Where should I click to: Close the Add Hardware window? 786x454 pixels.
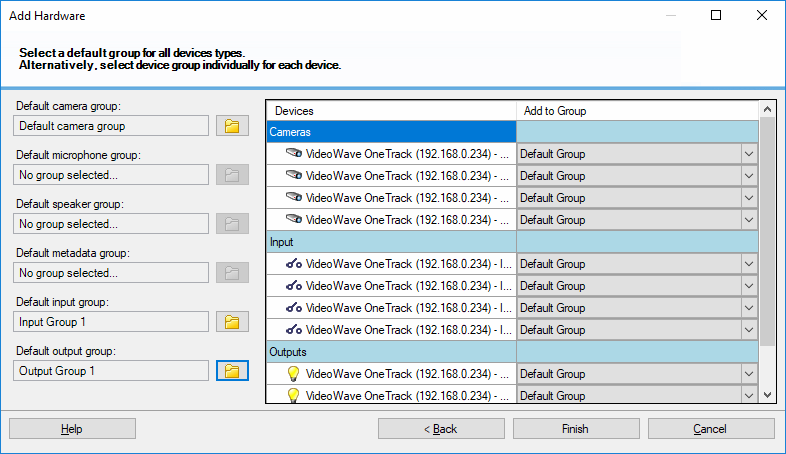click(762, 16)
